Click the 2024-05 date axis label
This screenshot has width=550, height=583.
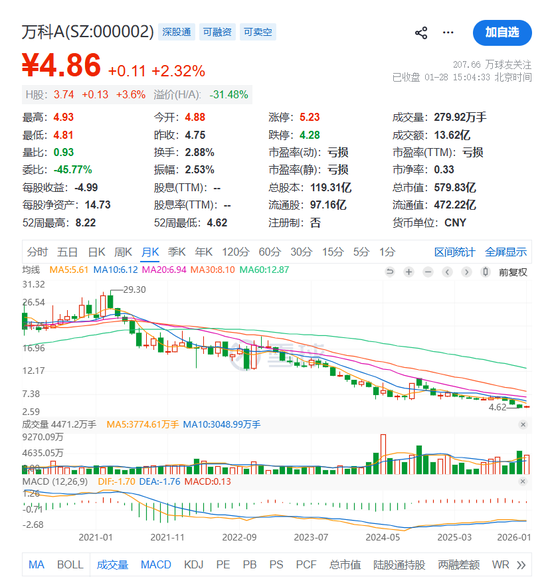coord(383,537)
